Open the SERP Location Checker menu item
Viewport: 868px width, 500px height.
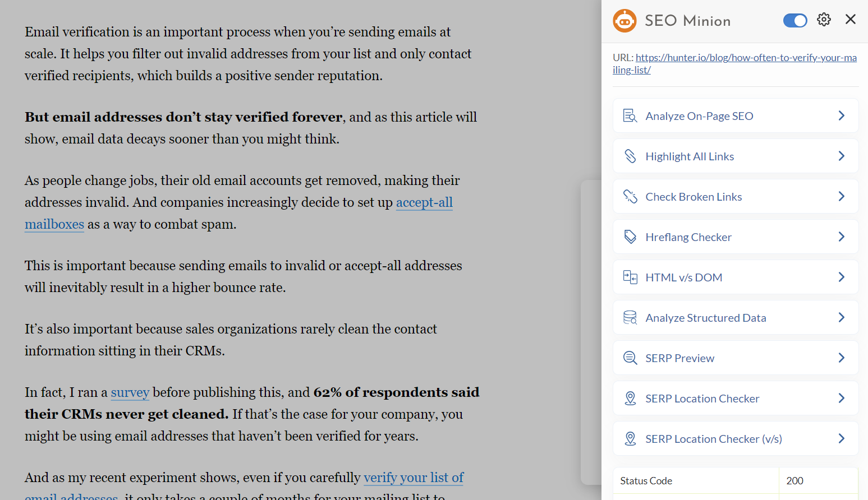pos(702,399)
